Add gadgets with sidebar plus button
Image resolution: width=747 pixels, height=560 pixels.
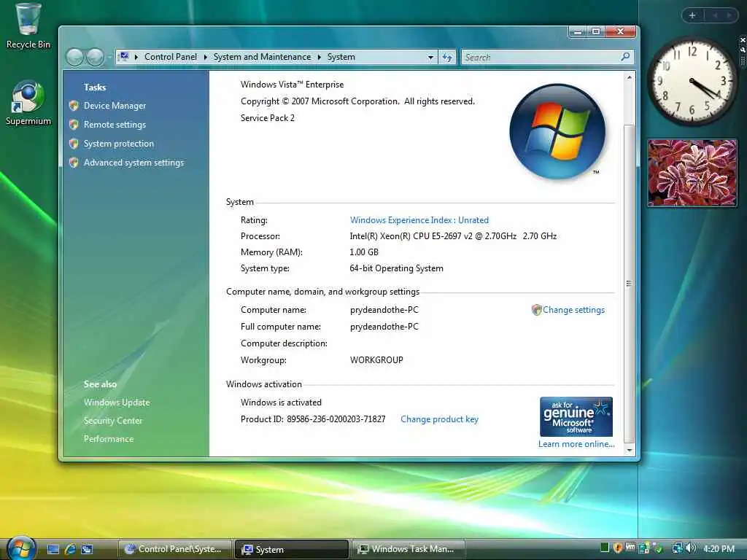pyautogui.click(x=692, y=15)
